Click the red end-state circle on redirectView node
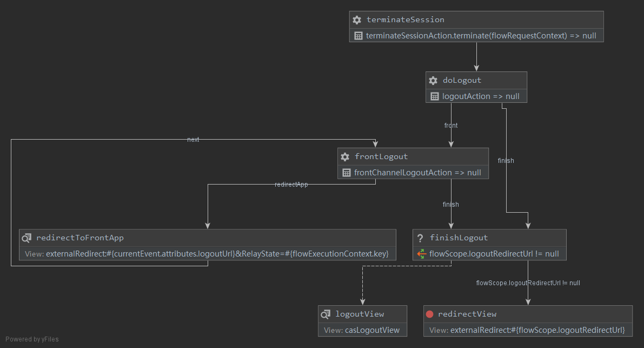644x348 pixels. click(430, 314)
